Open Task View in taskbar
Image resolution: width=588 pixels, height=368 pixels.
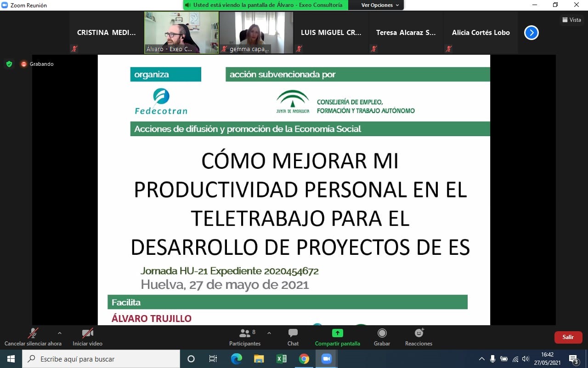tap(213, 359)
